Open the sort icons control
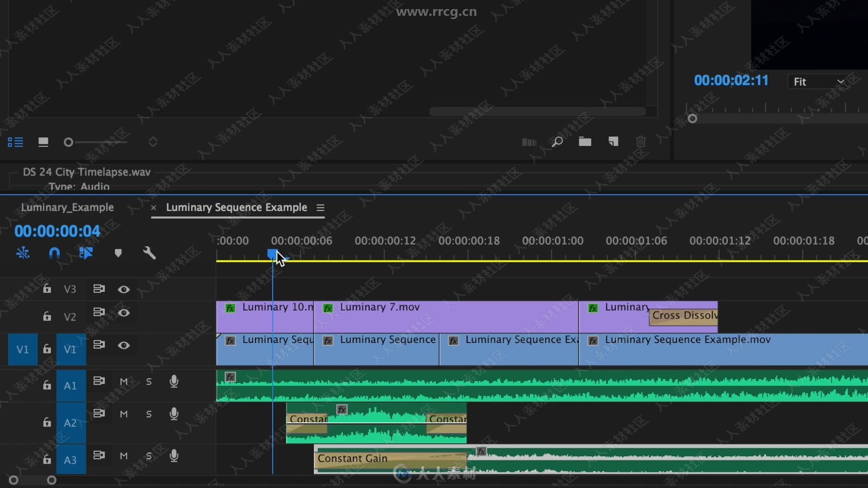The width and height of the screenshot is (868, 488). click(153, 142)
